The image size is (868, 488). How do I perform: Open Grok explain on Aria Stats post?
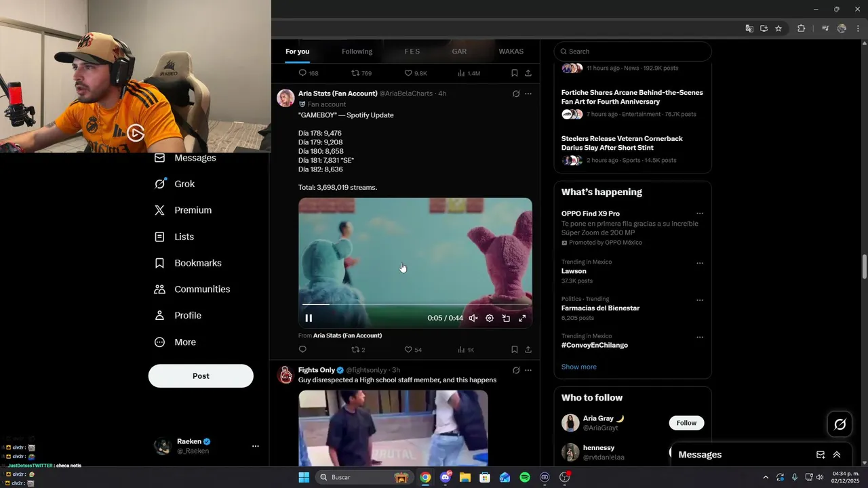click(x=516, y=94)
